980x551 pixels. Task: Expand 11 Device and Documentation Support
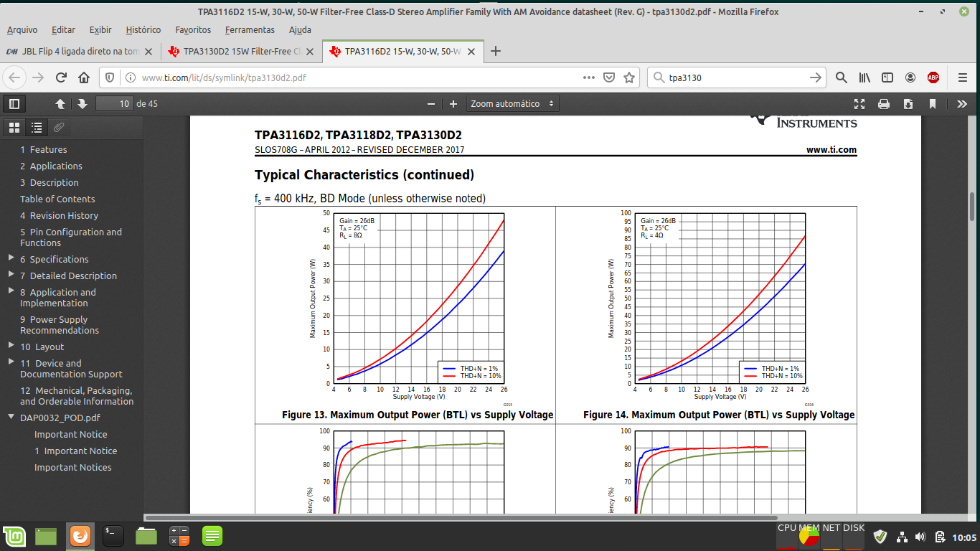(x=11, y=362)
